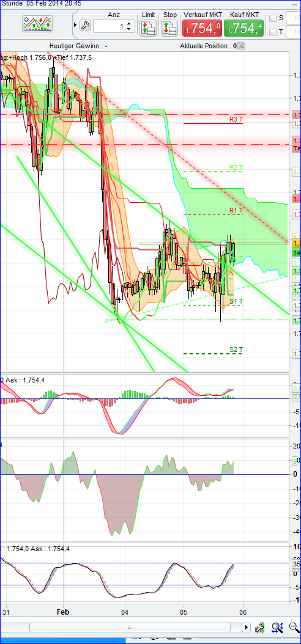Click the input field next to S checkbox
The width and height of the screenshot is (301, 644).
pyautogui.click(x=294, y=18)
